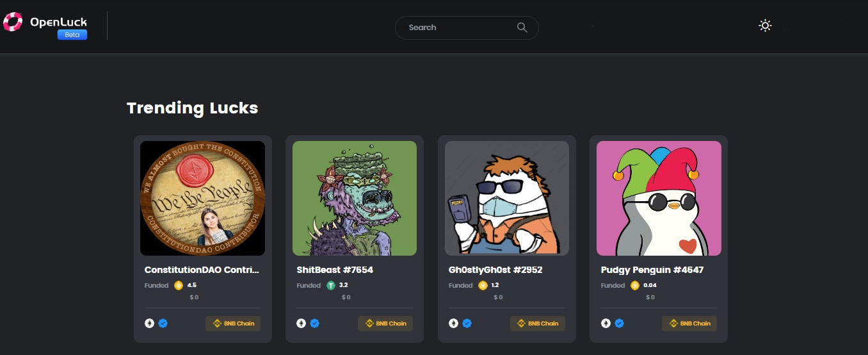Image resolution: width=868 pixels, height=355 pixels.
Task: Click the ShitBeast #7654 title link
Action: click(x=335, y=270)
